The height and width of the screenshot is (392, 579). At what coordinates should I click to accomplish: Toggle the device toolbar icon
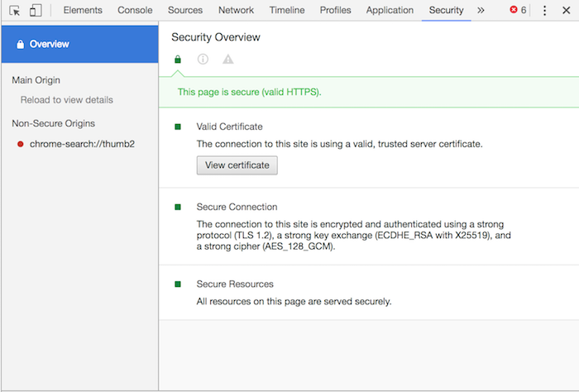click(x=36, y=11)
